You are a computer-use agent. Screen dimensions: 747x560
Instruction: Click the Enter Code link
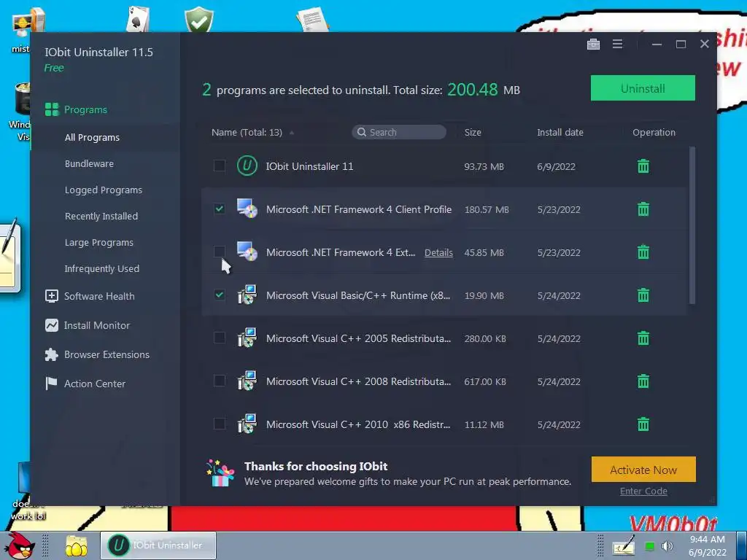[x=643, y=491]
